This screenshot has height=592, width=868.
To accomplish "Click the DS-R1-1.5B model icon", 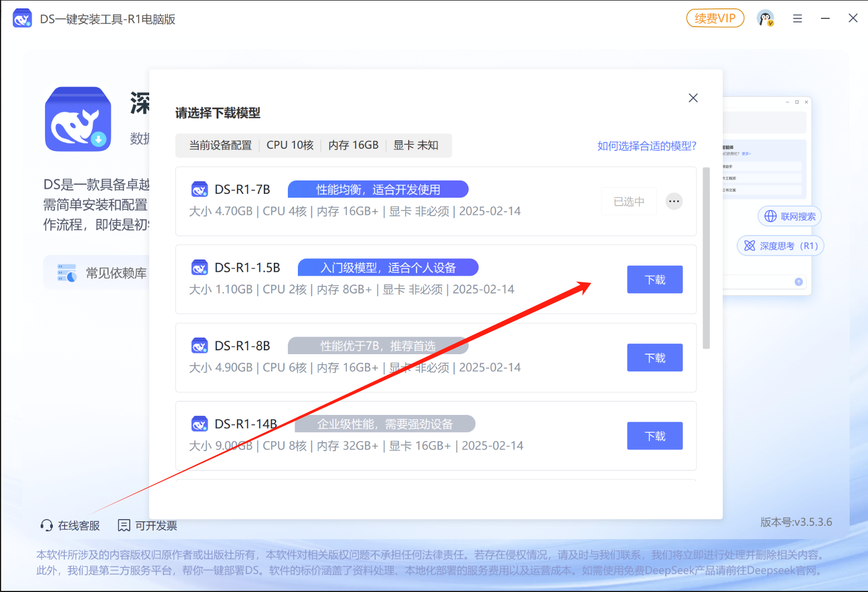I will pos(199,268).
